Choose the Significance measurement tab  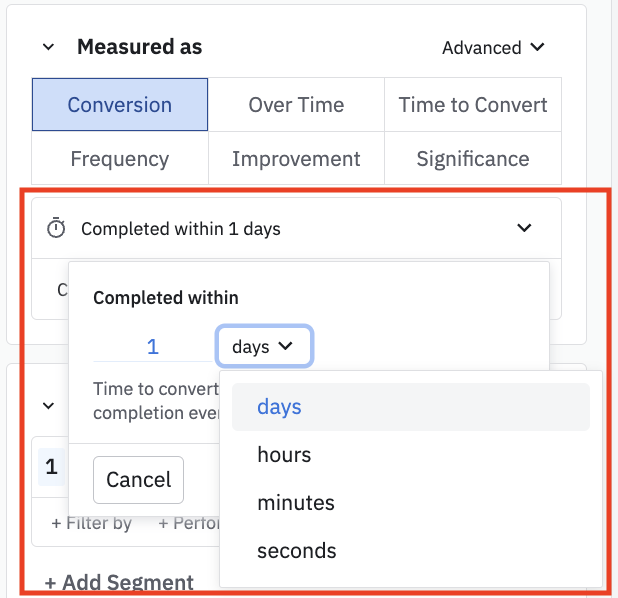473,159
